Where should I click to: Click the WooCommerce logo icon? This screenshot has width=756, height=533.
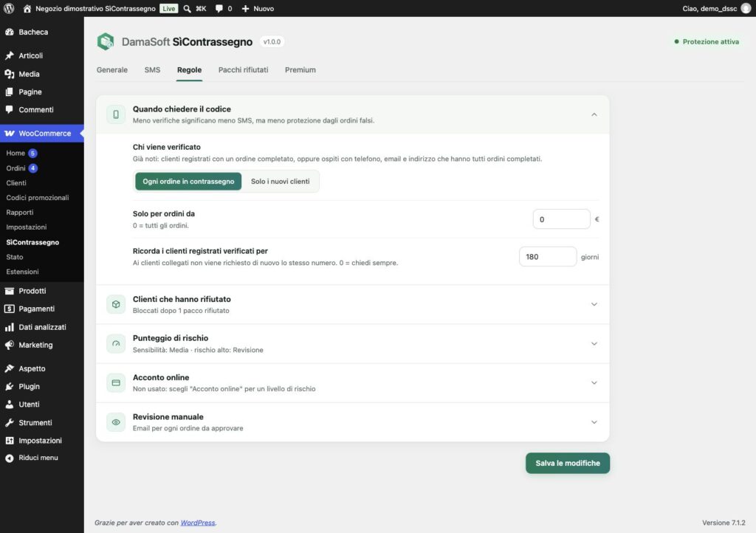[9, 134]
